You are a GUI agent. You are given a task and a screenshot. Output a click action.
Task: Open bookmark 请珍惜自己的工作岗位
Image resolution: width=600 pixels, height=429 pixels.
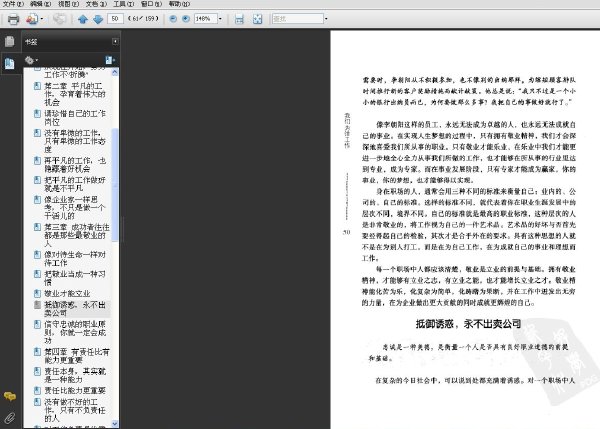[75, 117]
